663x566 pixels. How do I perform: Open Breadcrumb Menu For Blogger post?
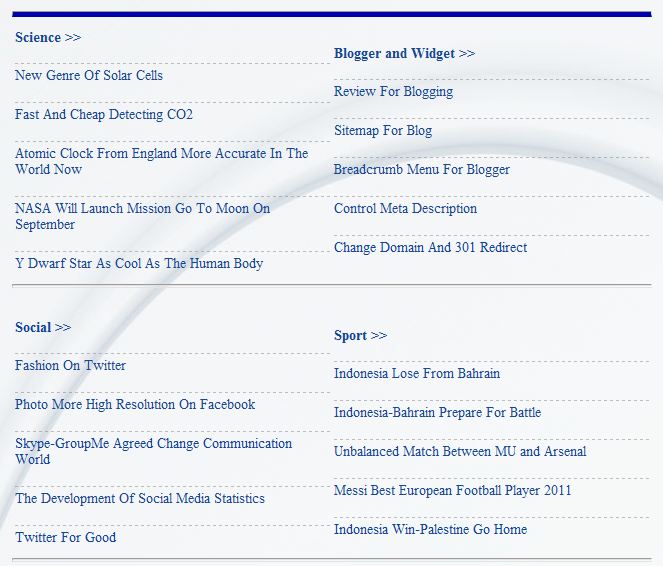pyautogui.click(x=422, y=170)
